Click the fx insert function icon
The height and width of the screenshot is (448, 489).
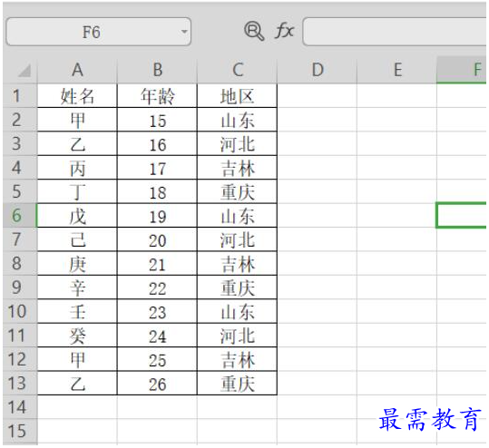[284, 31]
